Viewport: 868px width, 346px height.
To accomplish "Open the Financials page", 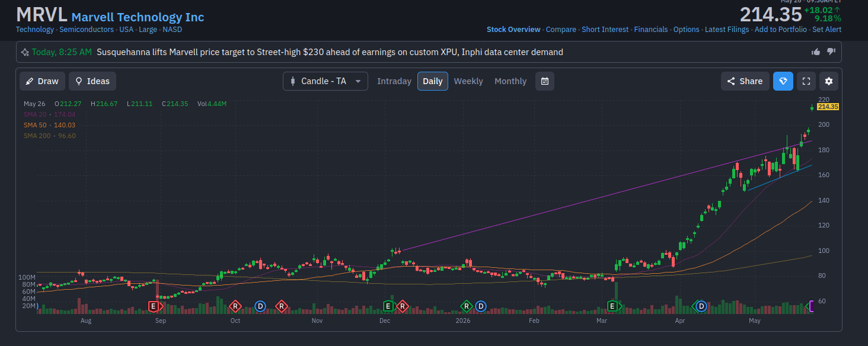I will click(651, 30).
